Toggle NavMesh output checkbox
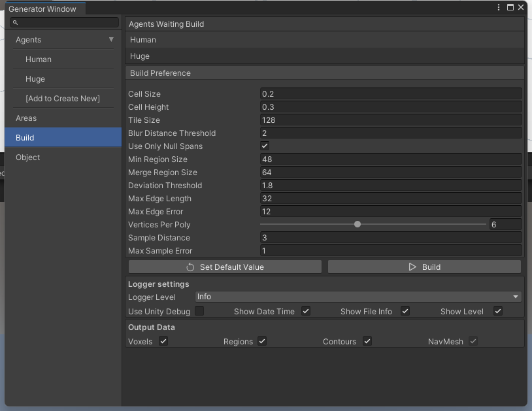The image size is (532, 411). point(473,341)
